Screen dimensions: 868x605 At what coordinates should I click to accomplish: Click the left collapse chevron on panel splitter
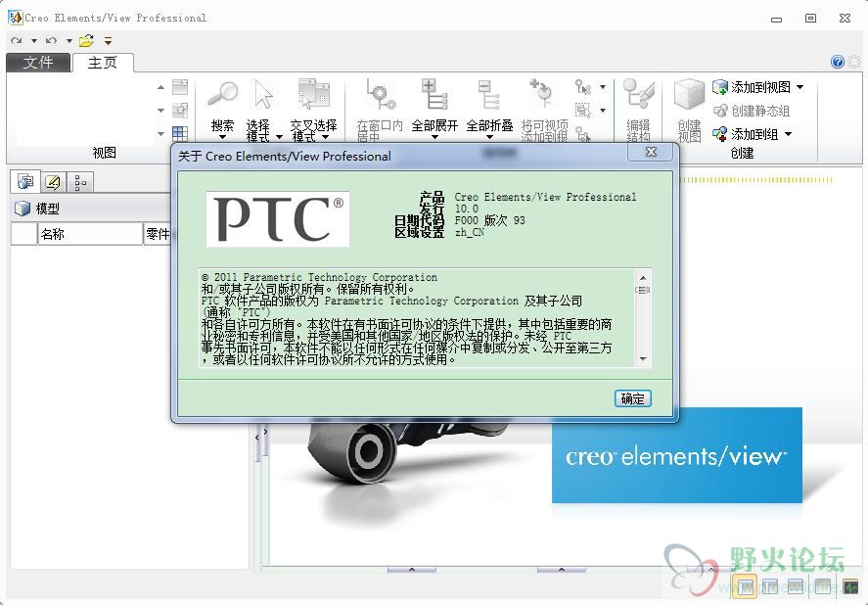point(256,438)
